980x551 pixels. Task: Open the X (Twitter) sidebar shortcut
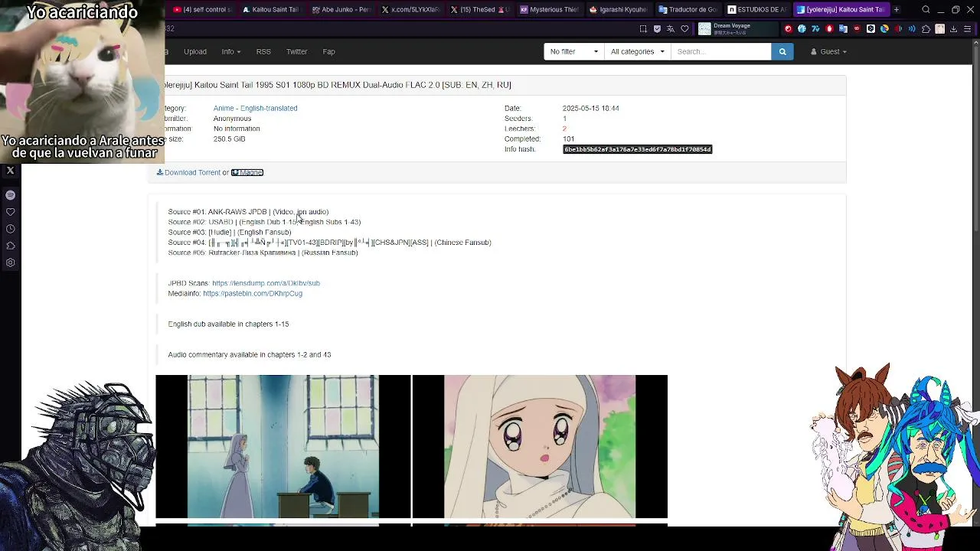point(10,171)
